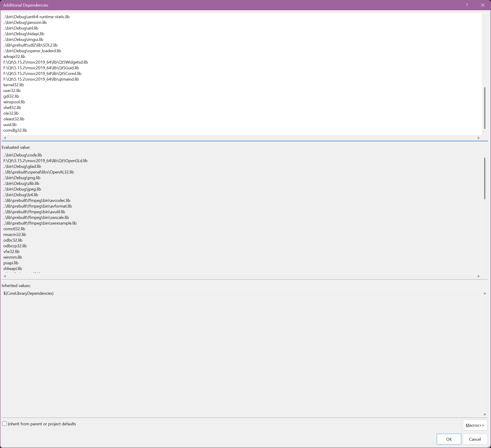Click the Qt5Guid.lib path
Screen dimensions: 491x448
click(41, 68)
